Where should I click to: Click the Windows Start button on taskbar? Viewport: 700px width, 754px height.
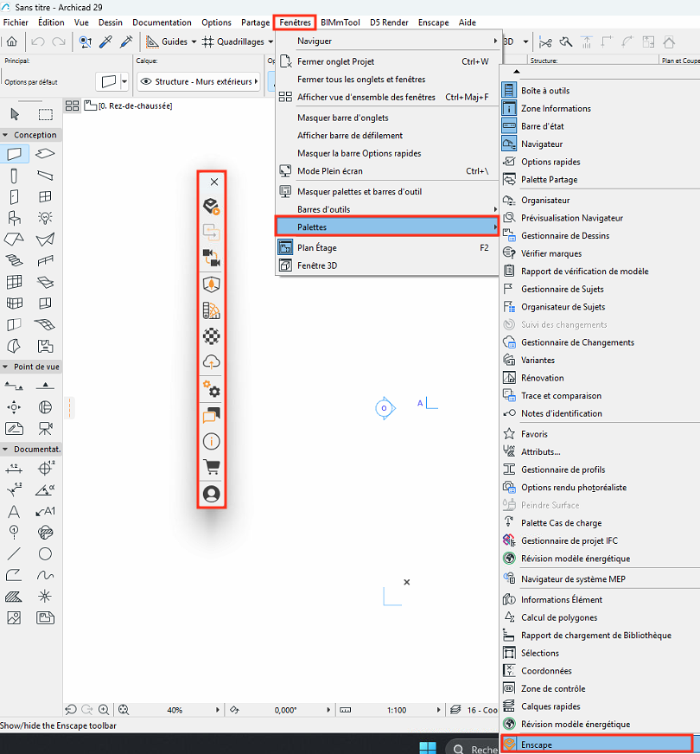click(x=428, y=747)
